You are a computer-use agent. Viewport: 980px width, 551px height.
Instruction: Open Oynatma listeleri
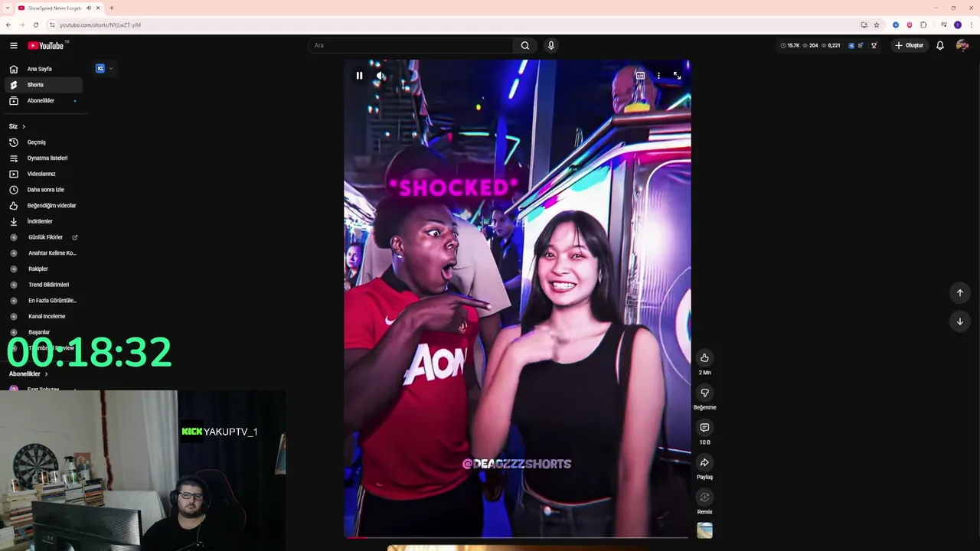[43, 158]
